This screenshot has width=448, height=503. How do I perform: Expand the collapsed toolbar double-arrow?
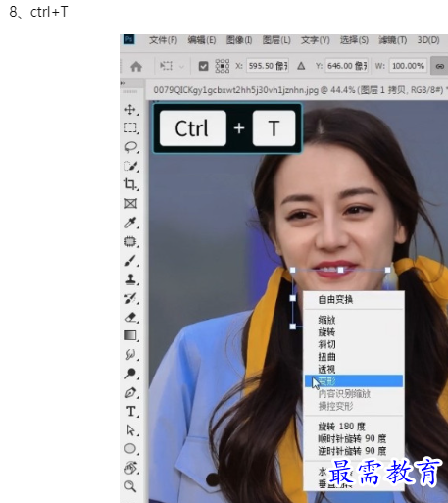(123, 83)
